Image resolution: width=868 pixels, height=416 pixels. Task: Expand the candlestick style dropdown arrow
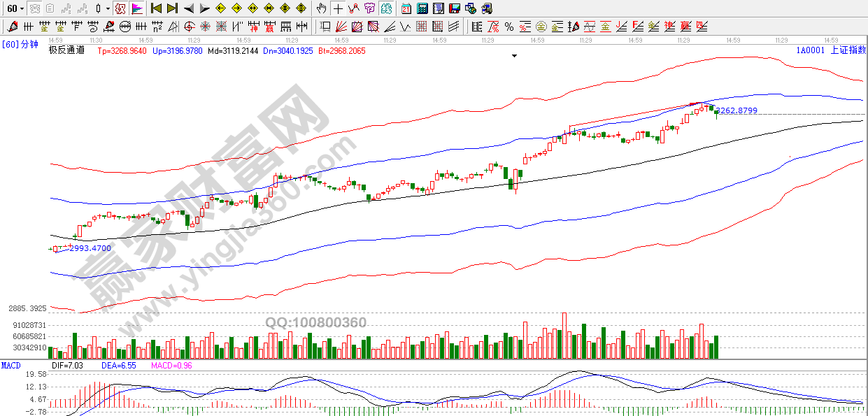click(x=108, y=8)
